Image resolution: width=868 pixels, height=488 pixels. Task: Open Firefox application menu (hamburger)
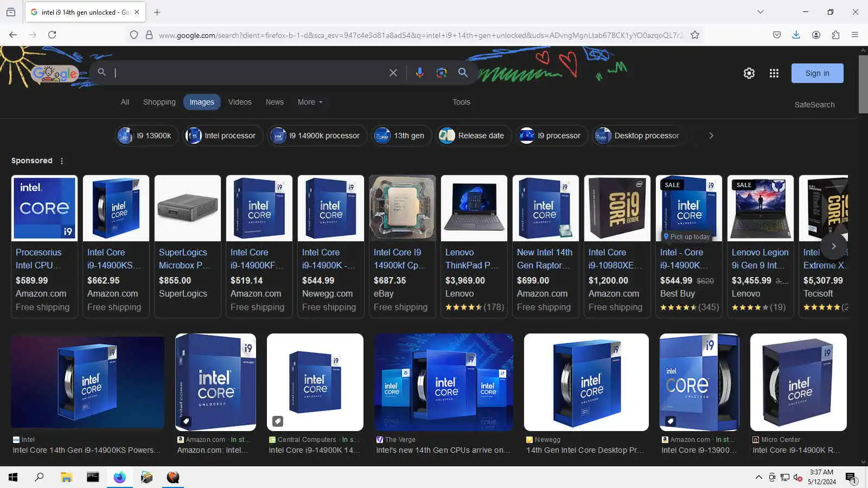(x=855, y=35)
